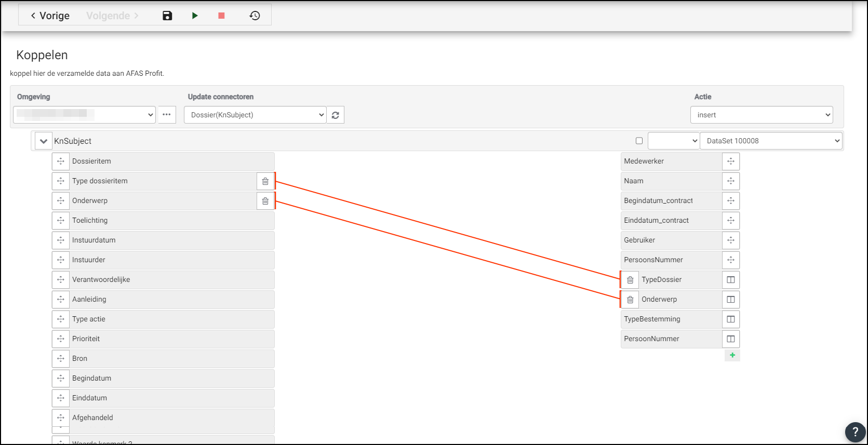Open the Actie insert dropdown
The height and width of the screenshot is (445, 868).
761,115
